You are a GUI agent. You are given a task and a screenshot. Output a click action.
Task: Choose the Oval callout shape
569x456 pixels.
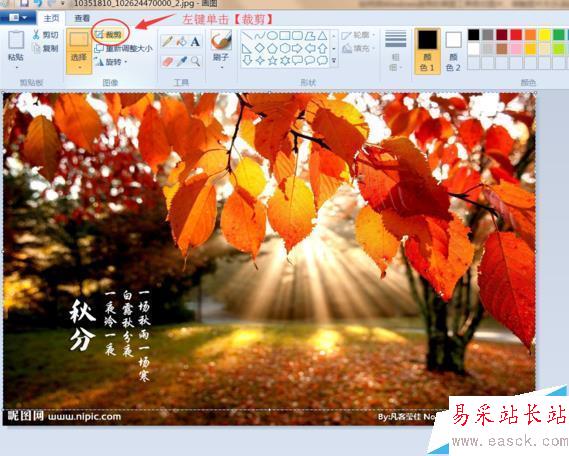click(310, 60)
